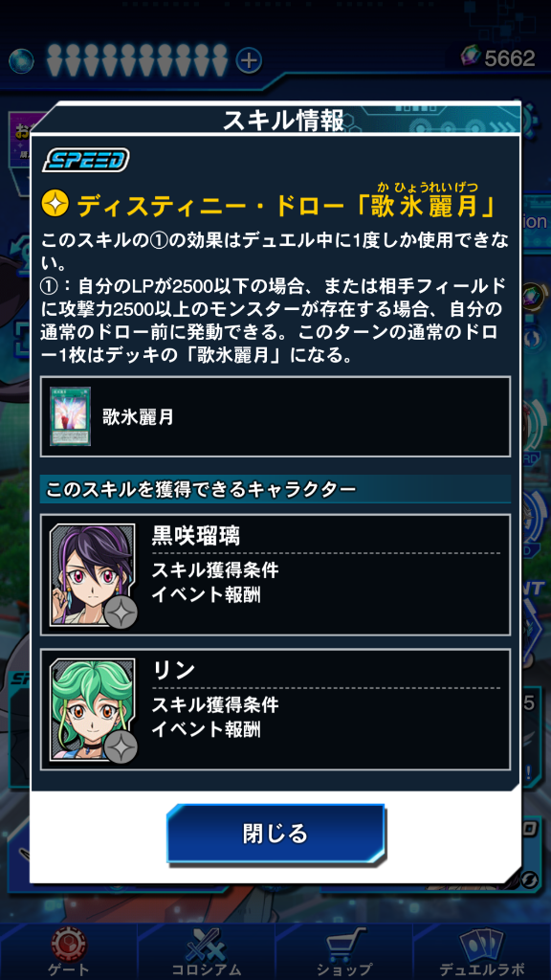Tap リン character portrait

click(x=93, y=709)
